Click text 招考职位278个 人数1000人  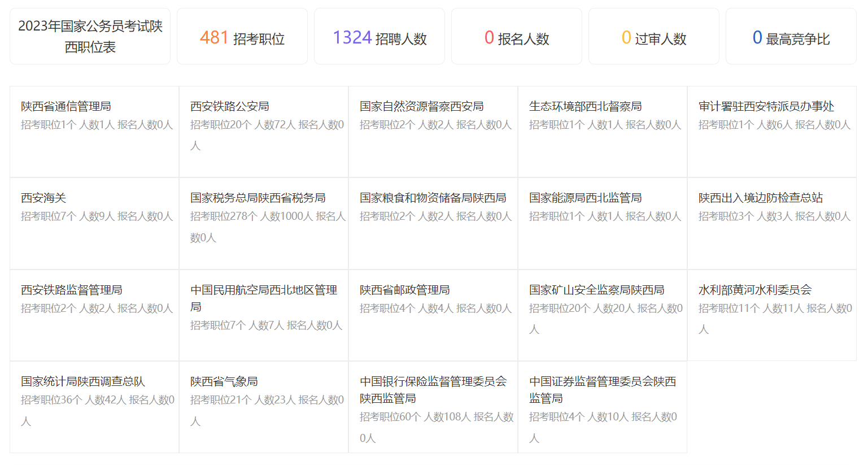[251, 216]
